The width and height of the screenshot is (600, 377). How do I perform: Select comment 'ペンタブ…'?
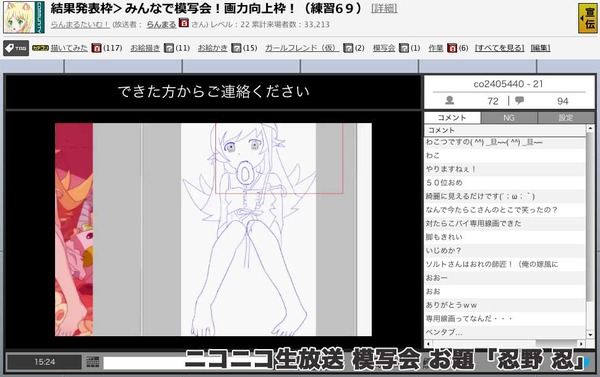[x=505, y=332]
